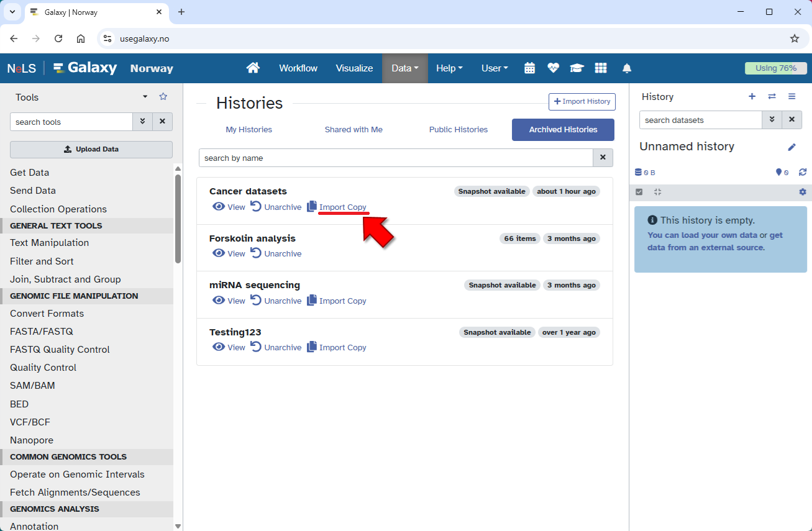This screenshot has height=531, width=812.
Task: View the Forskolin analysis history
Action: point(229,254)
